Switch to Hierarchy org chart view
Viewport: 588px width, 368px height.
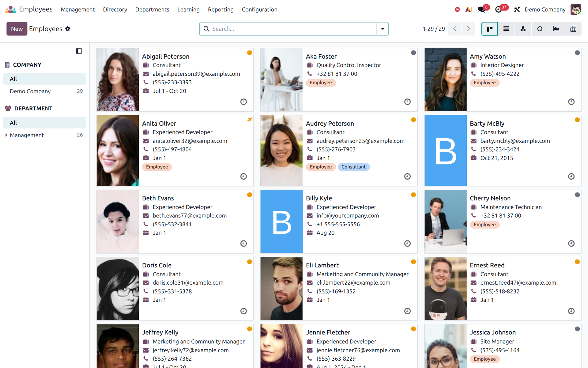pyautogui.click(x=523, y=29)
